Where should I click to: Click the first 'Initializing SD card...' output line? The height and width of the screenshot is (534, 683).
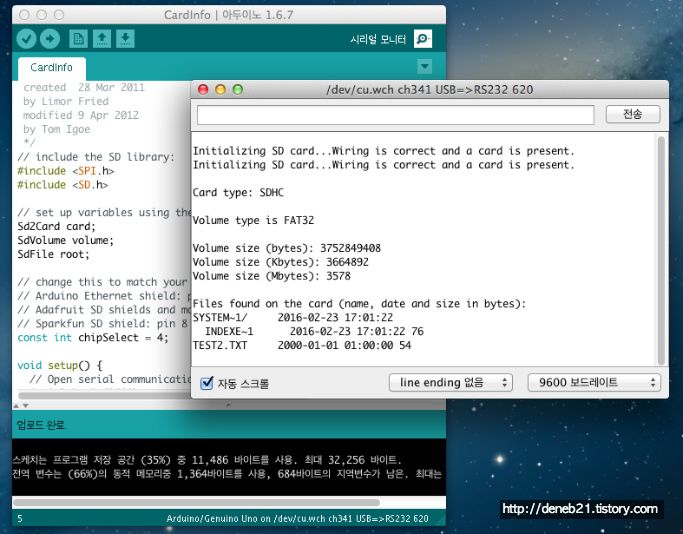click(x=384, y=151)
